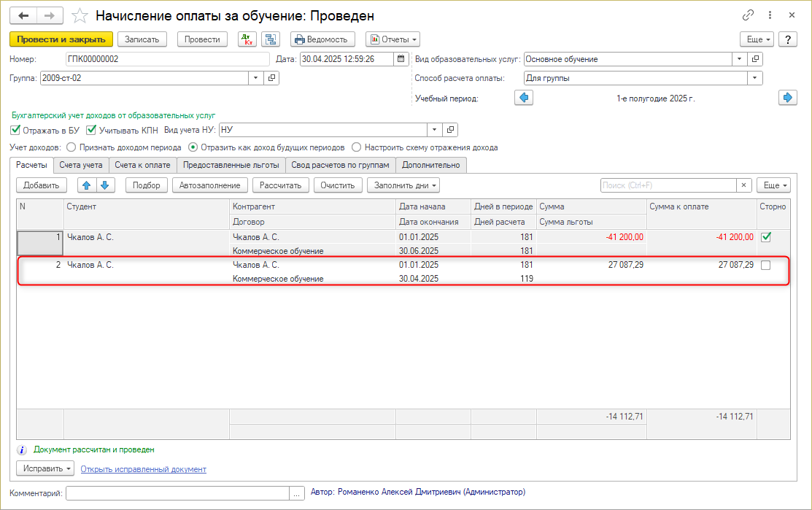Click Сумма к оплате value 27 087,29
812x510 pixels.
pyautogui.click(x=736, y=265)
